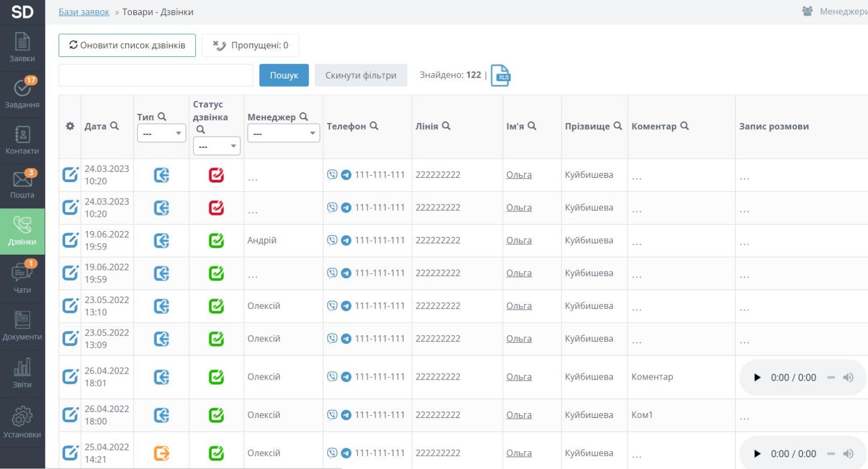Image resolution: width=868 pixels, height=469 pixels.
Task: Click search icon next to Телефон header
Action: pyautogui.click(x=374, y=126)
